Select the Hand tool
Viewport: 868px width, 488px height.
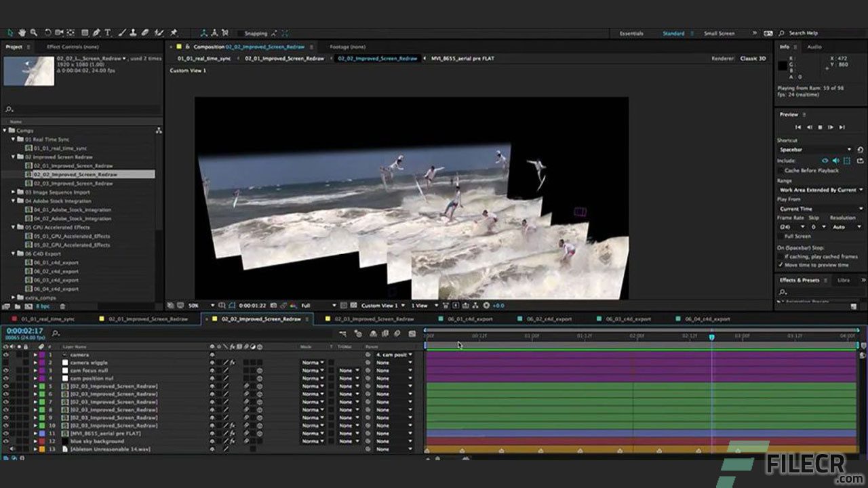click(22, 33)
